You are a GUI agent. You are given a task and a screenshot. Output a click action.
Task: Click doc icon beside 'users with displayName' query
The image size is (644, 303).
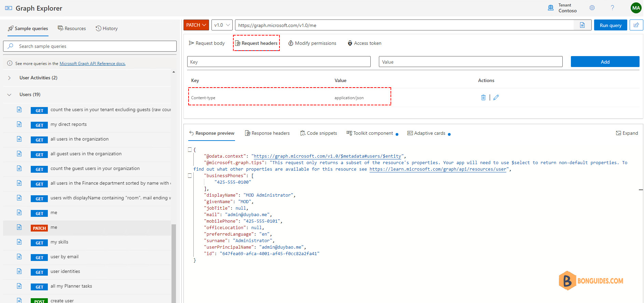tap(19, 198)
